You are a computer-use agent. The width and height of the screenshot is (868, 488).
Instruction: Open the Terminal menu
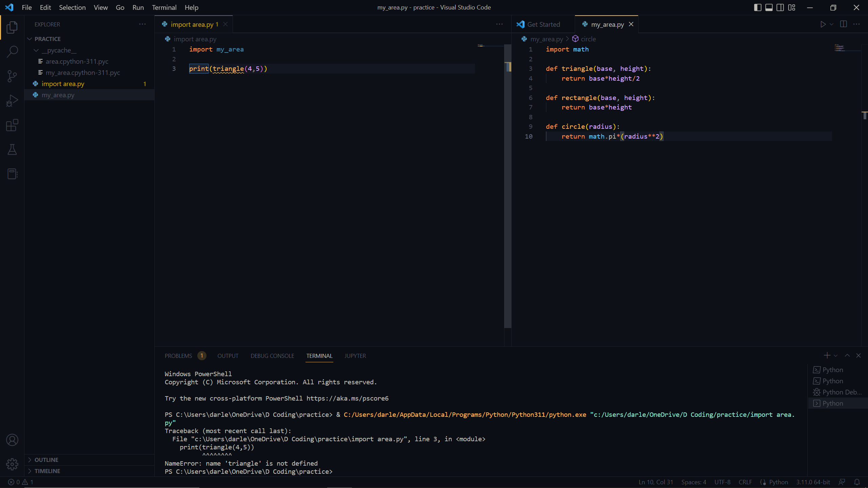[x=164, y=7]
